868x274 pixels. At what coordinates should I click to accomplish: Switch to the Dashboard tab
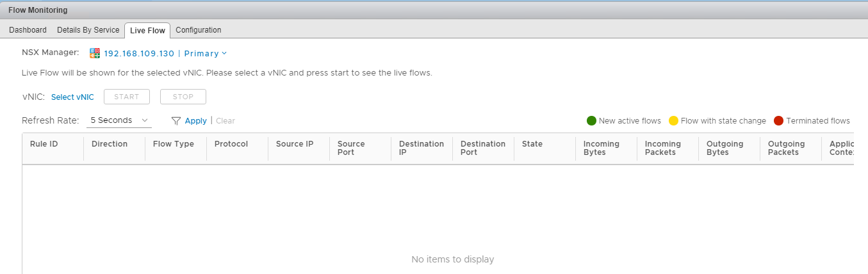coord(28,30)
